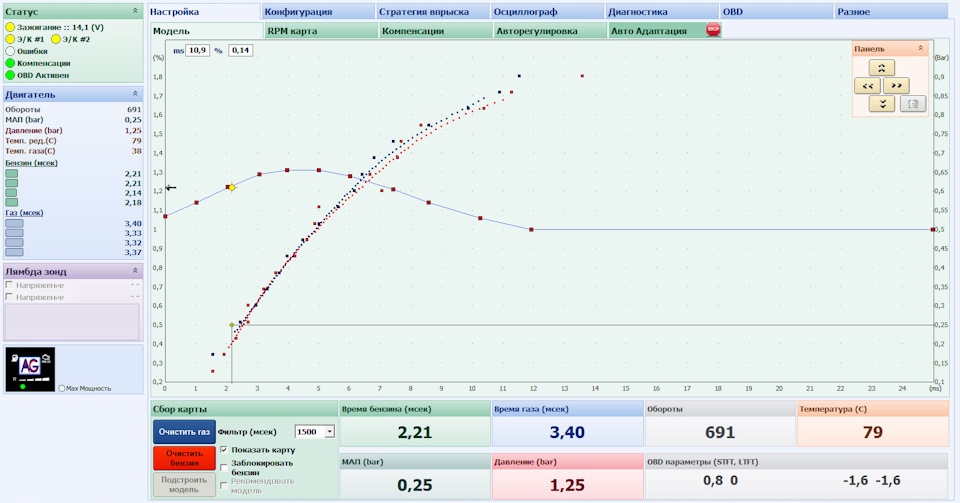Click the Темп. газа(C) row

click(x=73, y=151)
